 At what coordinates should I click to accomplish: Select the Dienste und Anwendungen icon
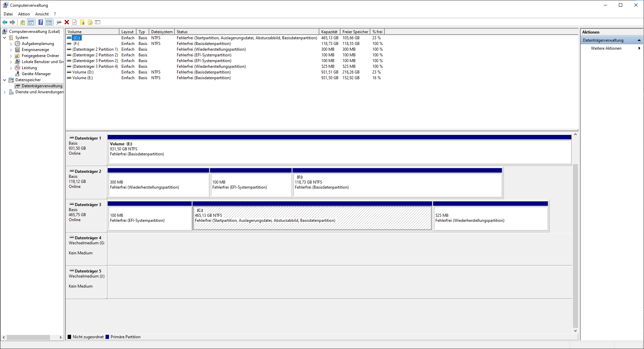pos(11,92)
